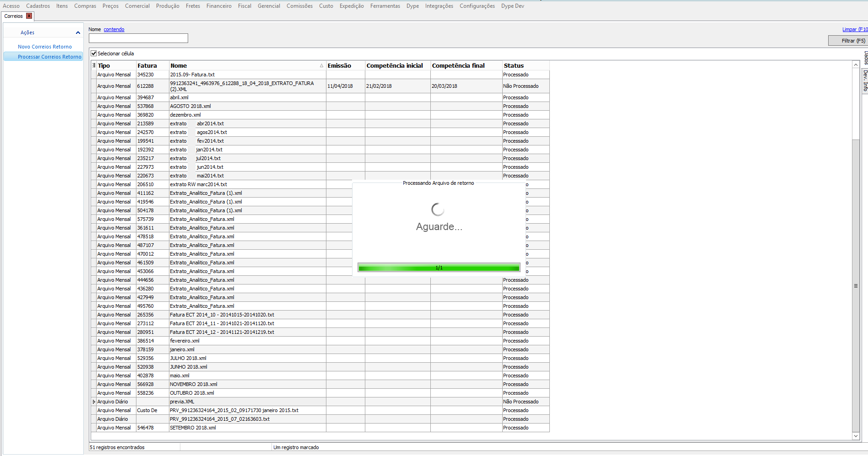
Task: Open the Cadastros menu
Action: coord(38,6)
